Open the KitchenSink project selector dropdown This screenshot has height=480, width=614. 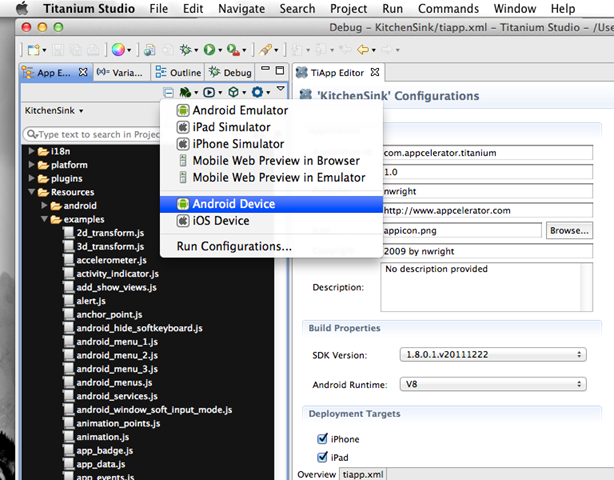click(x=54, y=110)
